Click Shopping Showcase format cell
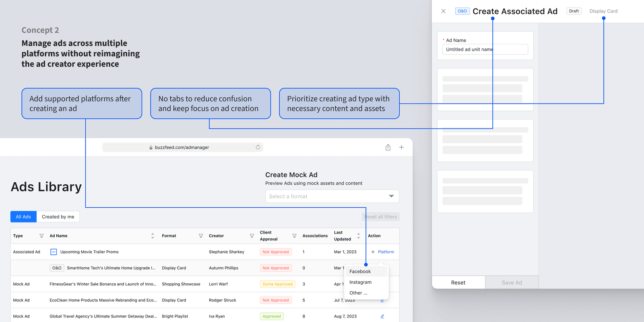This screenshot has width=644, height=322. [181, 284]
